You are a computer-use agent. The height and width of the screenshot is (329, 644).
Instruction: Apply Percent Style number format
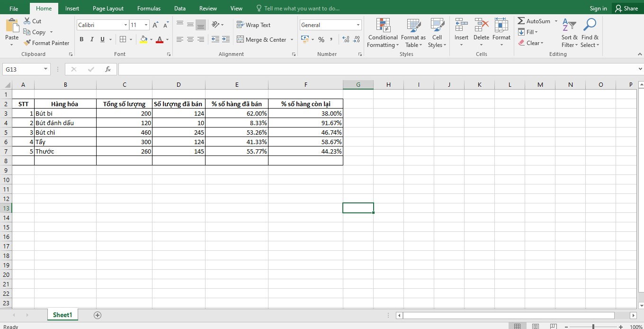pos(321,39)
